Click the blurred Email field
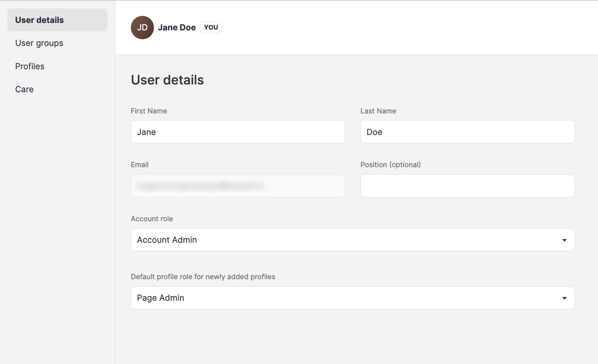 pyautogui.click(x=238, y=186)
